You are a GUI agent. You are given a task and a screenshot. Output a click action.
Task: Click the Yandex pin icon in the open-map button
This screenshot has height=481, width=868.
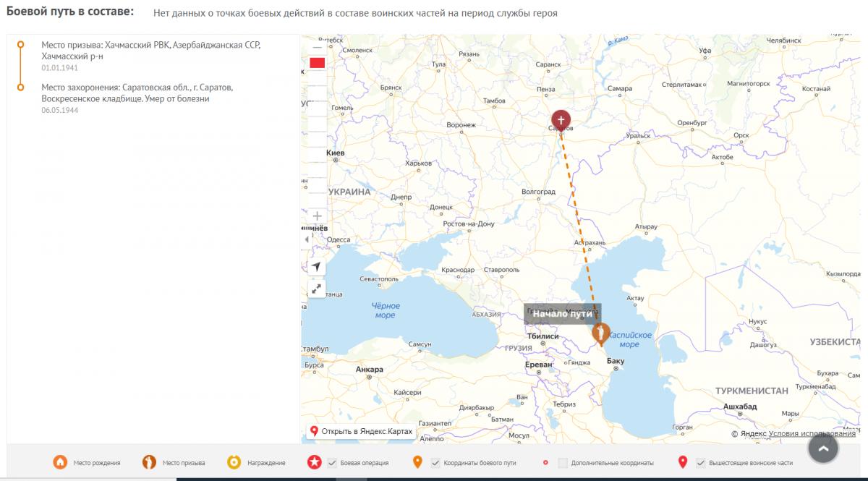314,431
